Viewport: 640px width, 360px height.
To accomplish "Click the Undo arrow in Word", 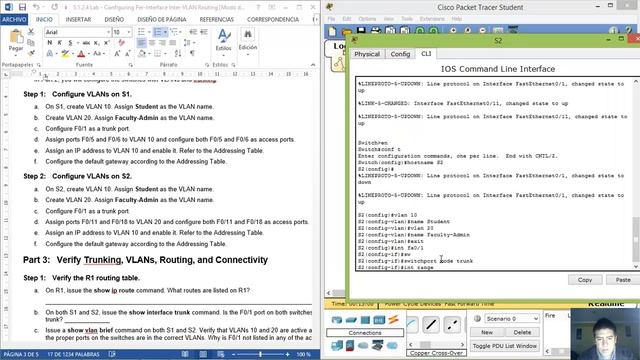I will point(36,7).
